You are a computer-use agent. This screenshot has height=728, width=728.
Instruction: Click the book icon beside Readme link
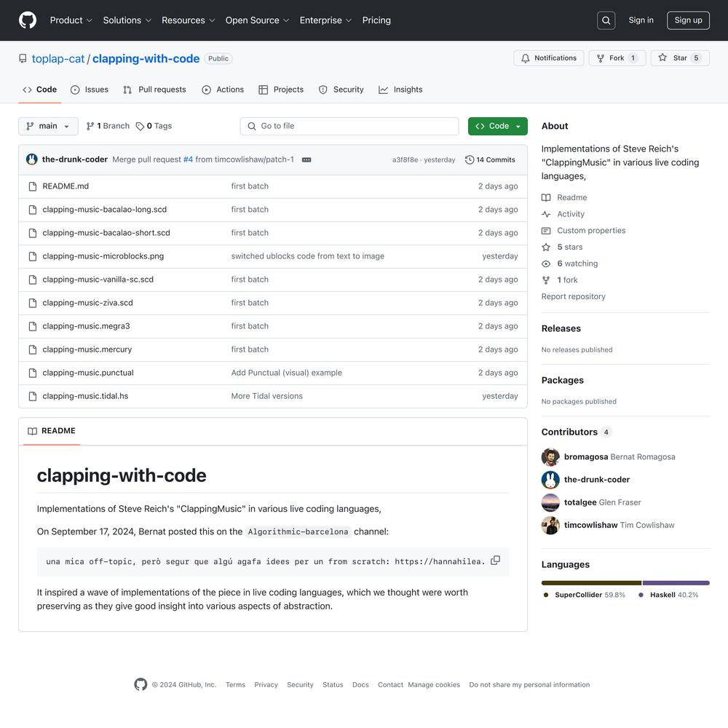pos(546,198)
